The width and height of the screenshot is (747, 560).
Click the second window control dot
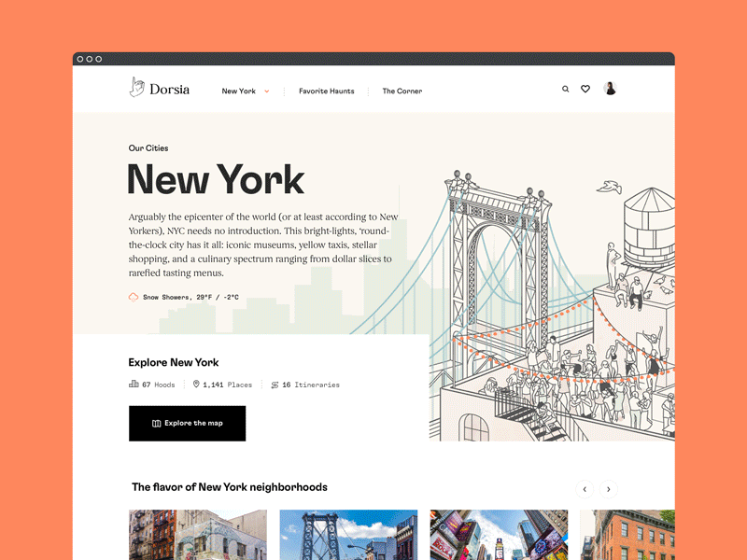[89, 59]
